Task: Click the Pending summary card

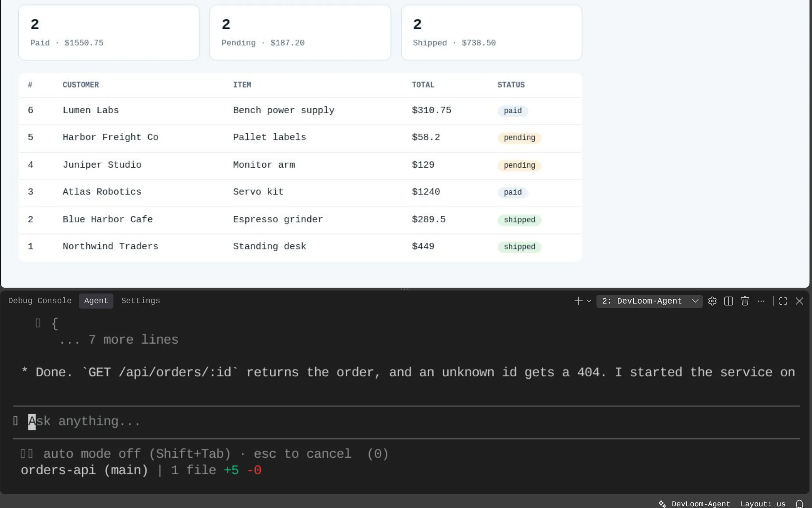Action: click(x=300, y=32)
